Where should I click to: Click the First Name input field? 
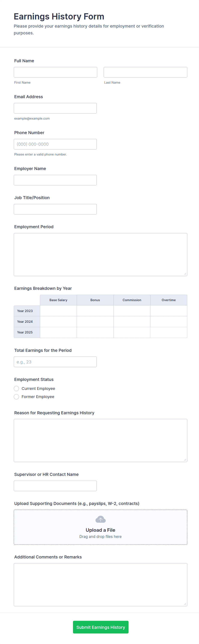point(55,72)
